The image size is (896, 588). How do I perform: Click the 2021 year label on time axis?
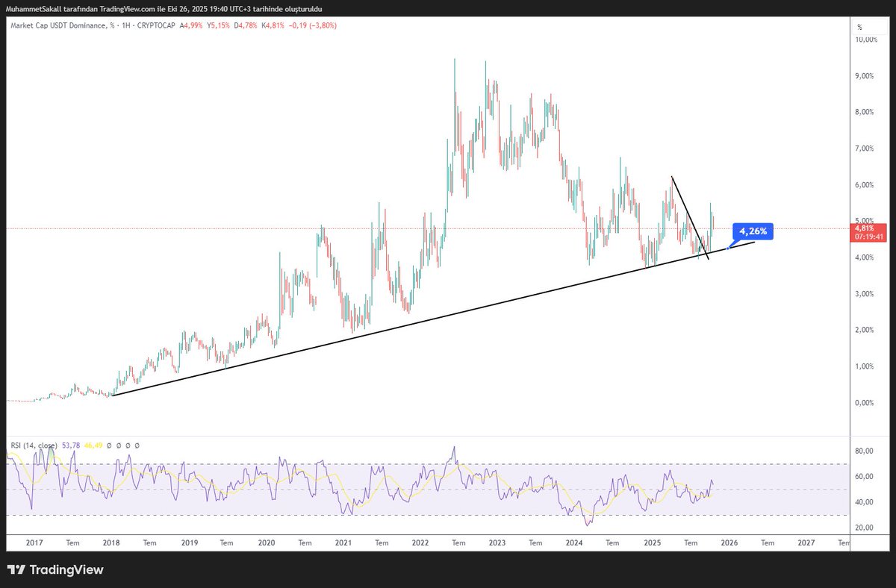point(343,544)
